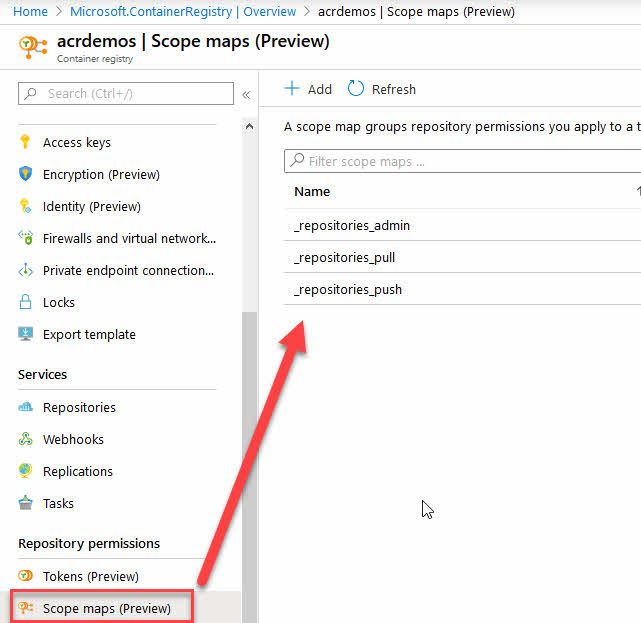The width and height of the screenshot is (641, 623).
Task: Click the Firewalls and virtual networks icon
Action: [x=26, y=238]
